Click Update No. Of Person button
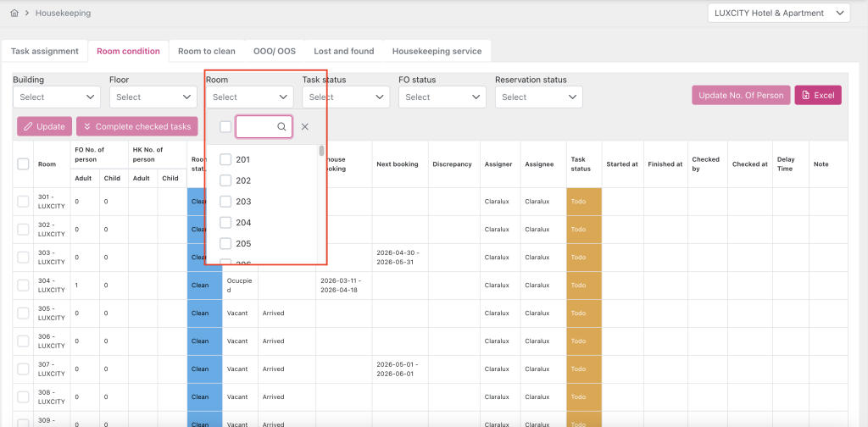The height and width of the screenshot is (427, 868). pyautogui.click(x=740, y=96)
